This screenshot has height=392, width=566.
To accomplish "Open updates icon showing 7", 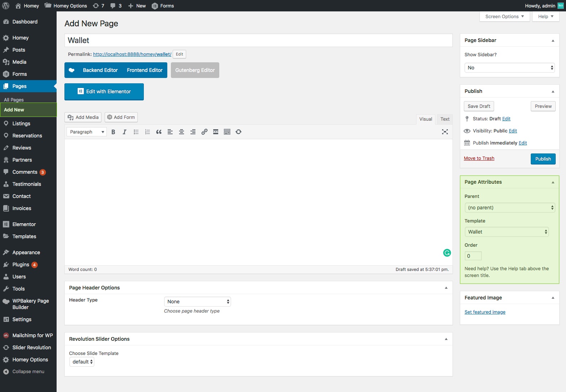I will click(x=98, y=6).
